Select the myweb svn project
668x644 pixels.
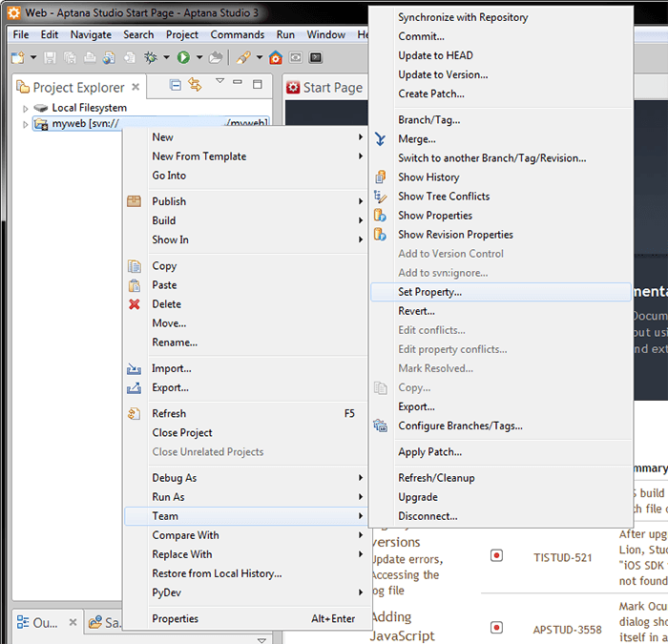coord(151,123)
